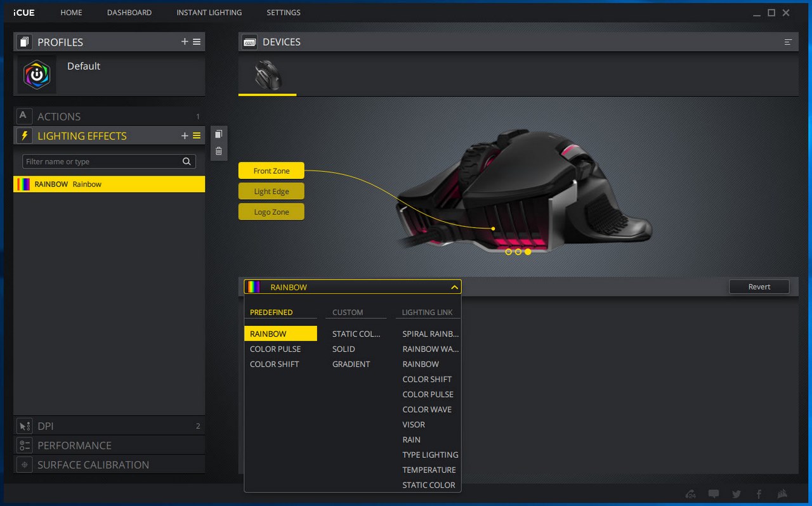This screenshot has width=812, height=506.
Task: Select the Front Zone button
Action: click(272, 171)
